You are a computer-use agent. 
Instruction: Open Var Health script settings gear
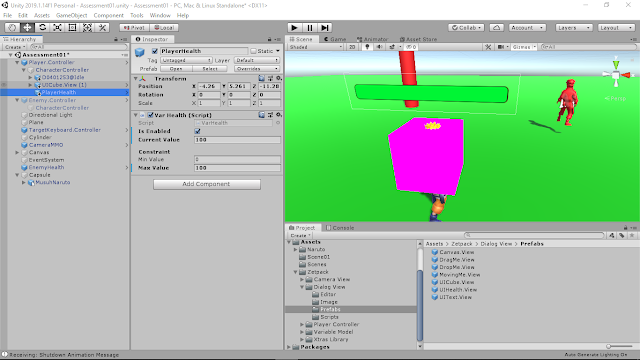pyautogui.click(x=279, y=115)
